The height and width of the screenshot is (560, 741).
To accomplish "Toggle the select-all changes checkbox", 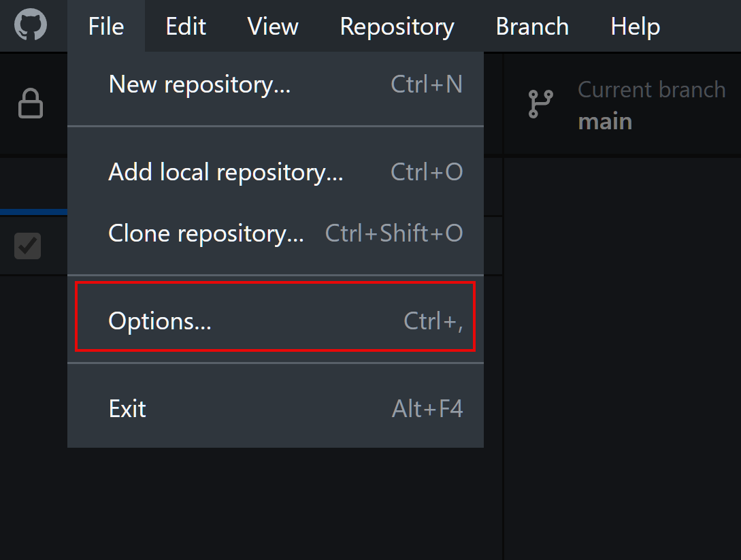I will point(27,246).
